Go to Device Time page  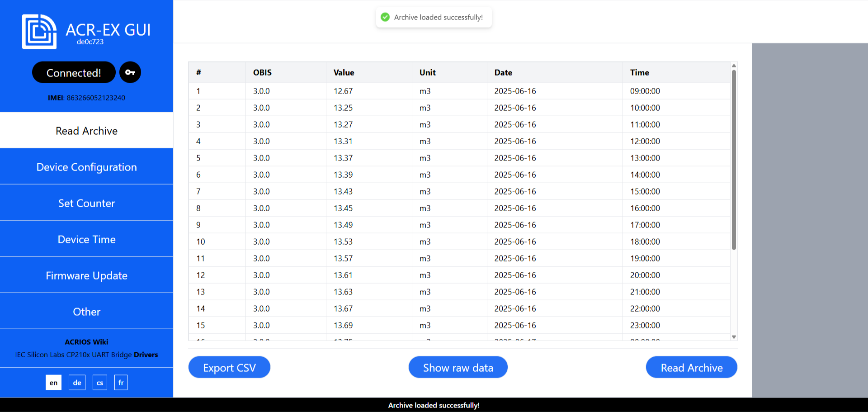tap(86, 239)
